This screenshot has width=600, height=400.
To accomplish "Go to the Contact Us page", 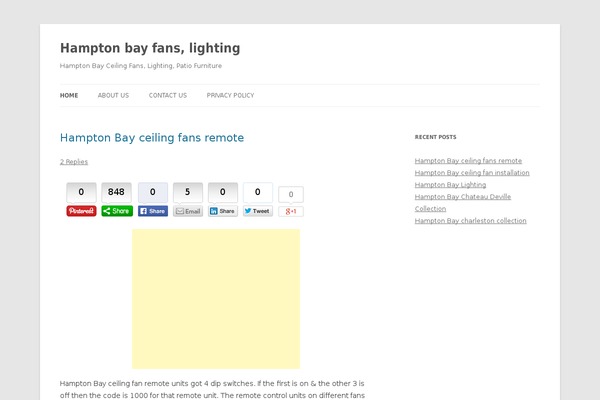I will click(168, 95).
